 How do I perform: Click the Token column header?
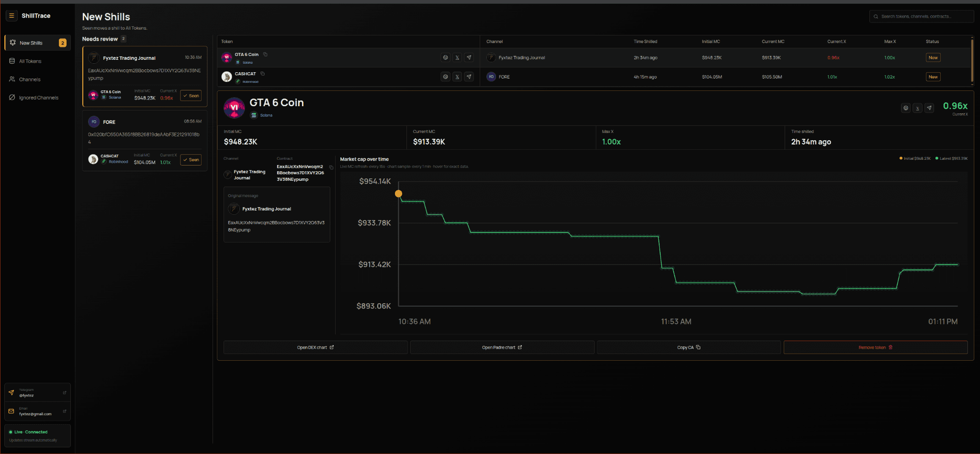point(227,42)
